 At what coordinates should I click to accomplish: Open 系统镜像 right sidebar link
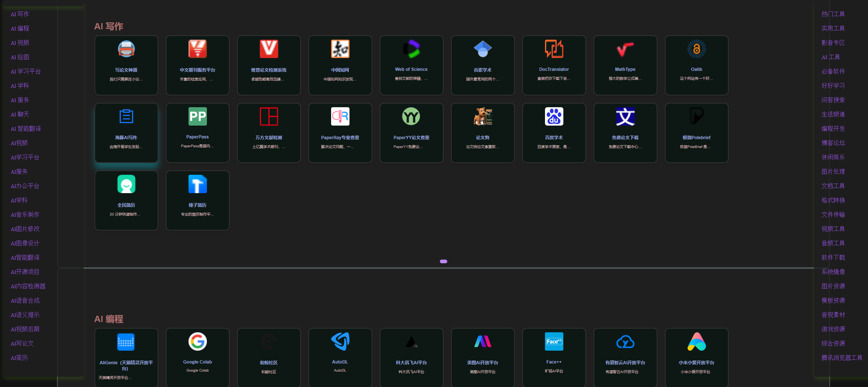pos(833,272)
